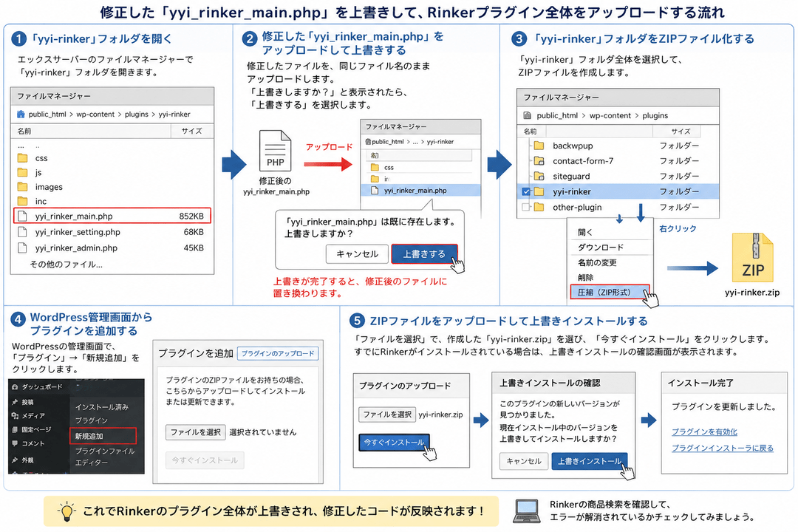
Task: Click コメント bubble icon in WordPress sidebar
Action: pos(15,443)
